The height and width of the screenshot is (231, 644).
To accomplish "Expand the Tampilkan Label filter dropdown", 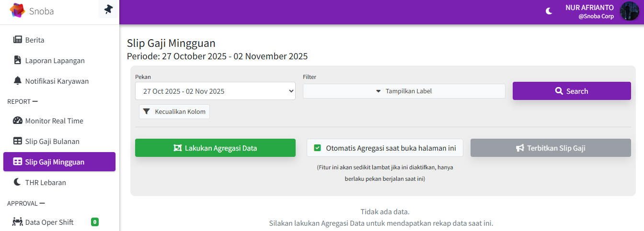I will 404,91.
